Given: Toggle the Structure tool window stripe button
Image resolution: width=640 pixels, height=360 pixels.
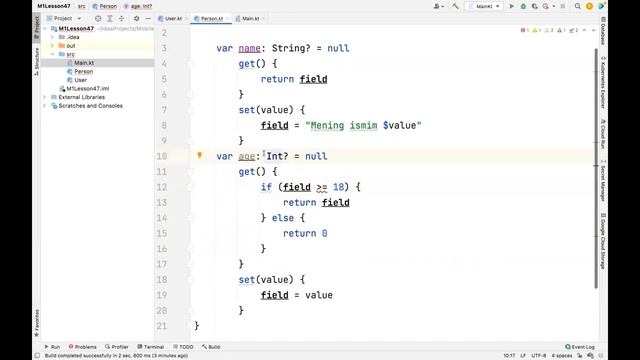Looking at the screenshot, I should point(37,62).
